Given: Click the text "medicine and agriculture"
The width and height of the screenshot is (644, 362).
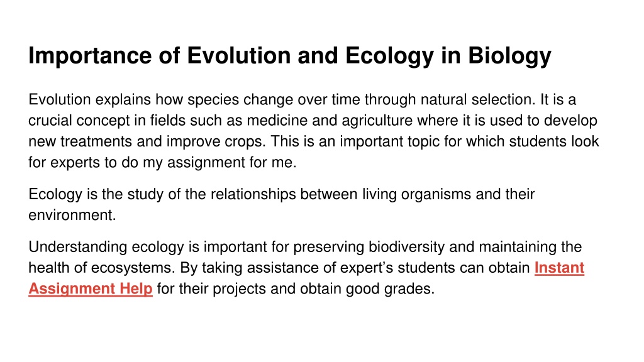Looking at the screenshot, I should click(330, 121).
